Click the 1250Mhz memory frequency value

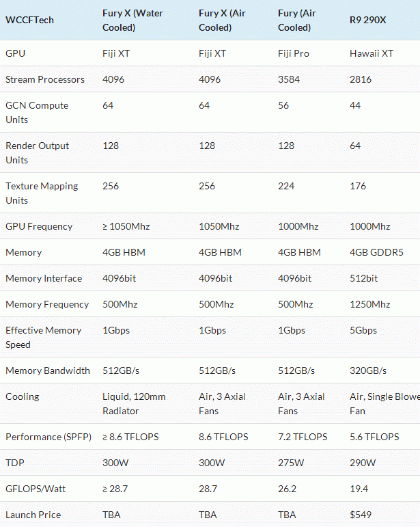369,304
